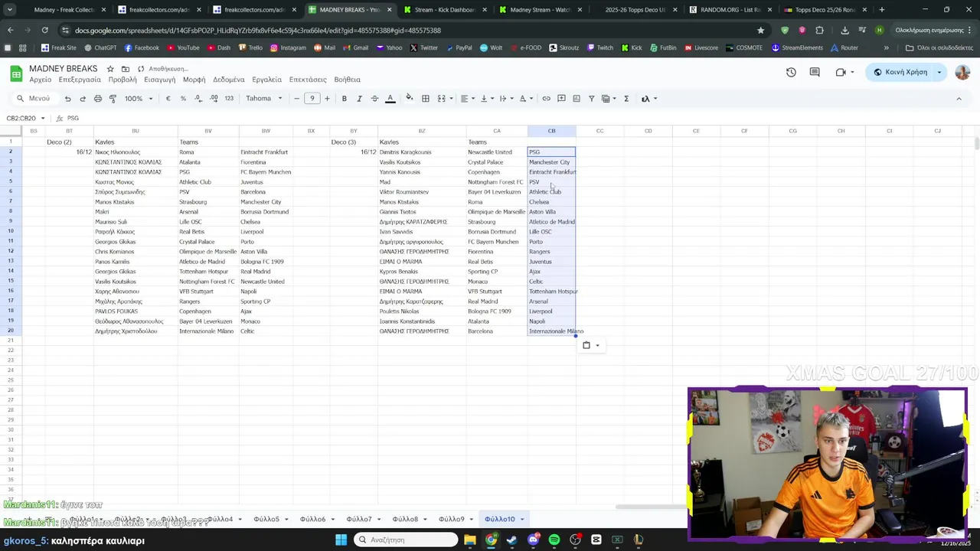Switch to Φύλλο8 sheet tab
Image resolution: width=980 pixels, height=551 pixels.
[x=405, y=519]
